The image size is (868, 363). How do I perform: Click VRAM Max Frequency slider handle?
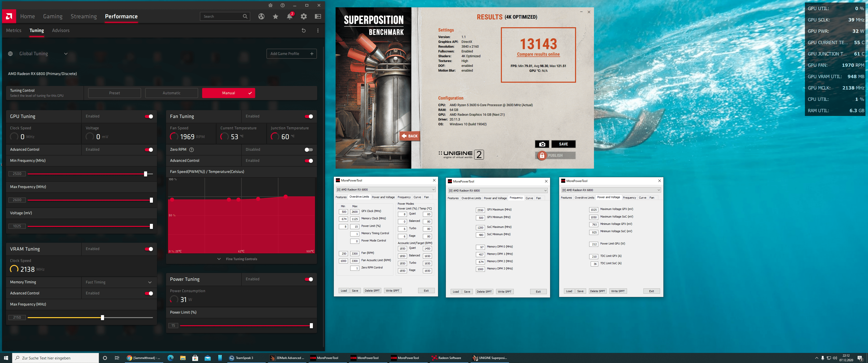(x=102, y=318)
